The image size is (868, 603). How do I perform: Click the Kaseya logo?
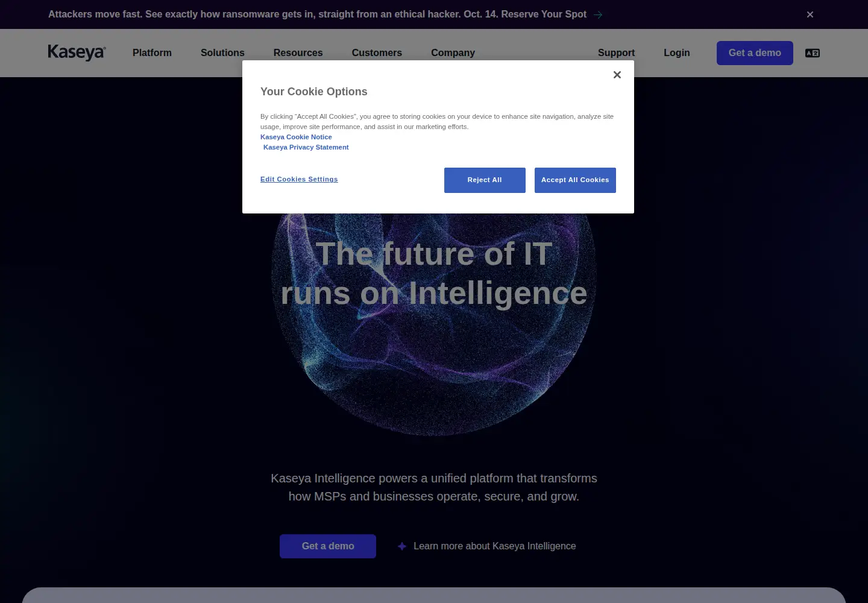77,52
